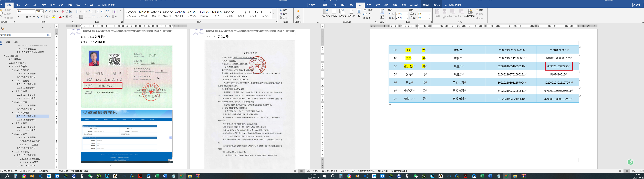Open the 文件 menu in right Word window
644x179 pixels.
click(325, 5)
